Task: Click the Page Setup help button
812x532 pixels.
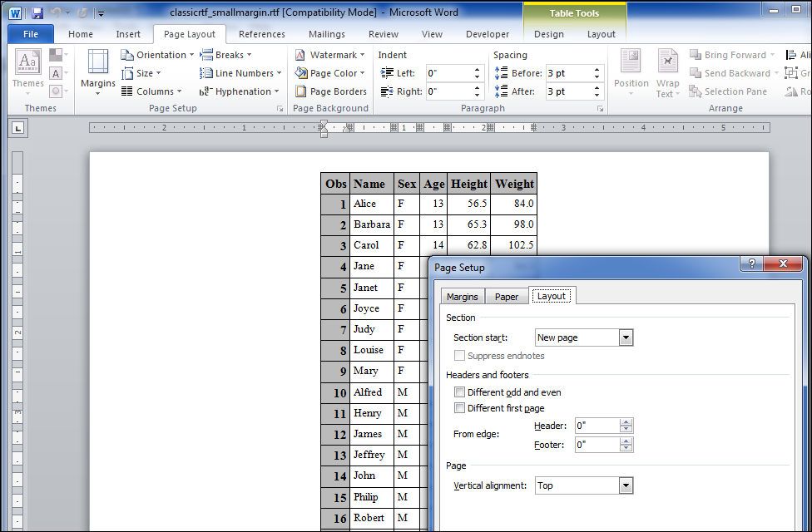Action: 751,264
